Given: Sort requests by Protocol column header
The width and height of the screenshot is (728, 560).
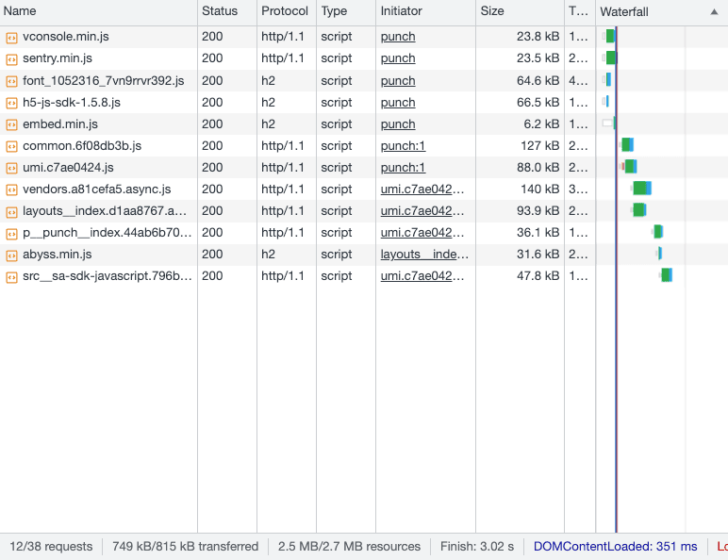Looking at the screenshot, I should click(285, 11).
